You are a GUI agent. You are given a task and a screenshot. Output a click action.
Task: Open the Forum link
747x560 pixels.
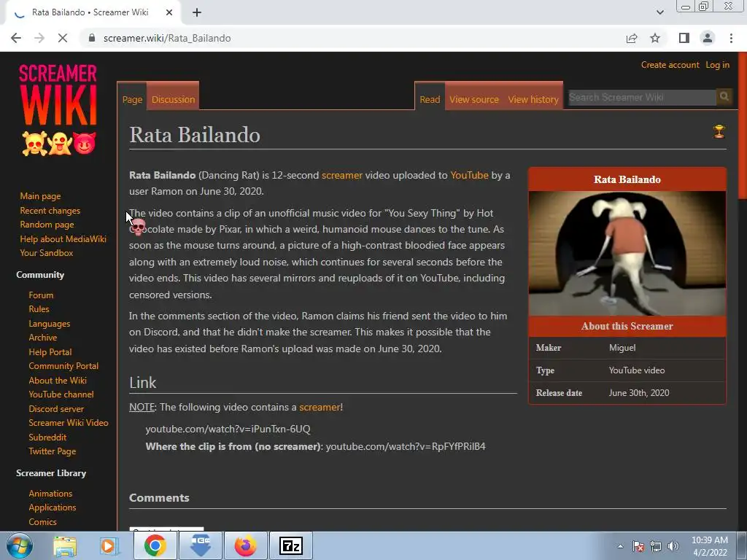pyautogui.click(x=41, y=295)
